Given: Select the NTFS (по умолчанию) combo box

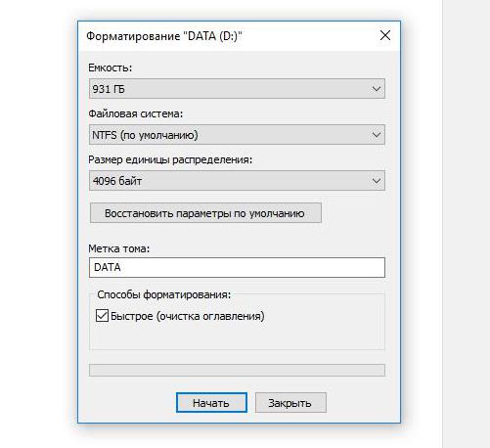Looking at the screenshot, I should [x=237, y=135].
